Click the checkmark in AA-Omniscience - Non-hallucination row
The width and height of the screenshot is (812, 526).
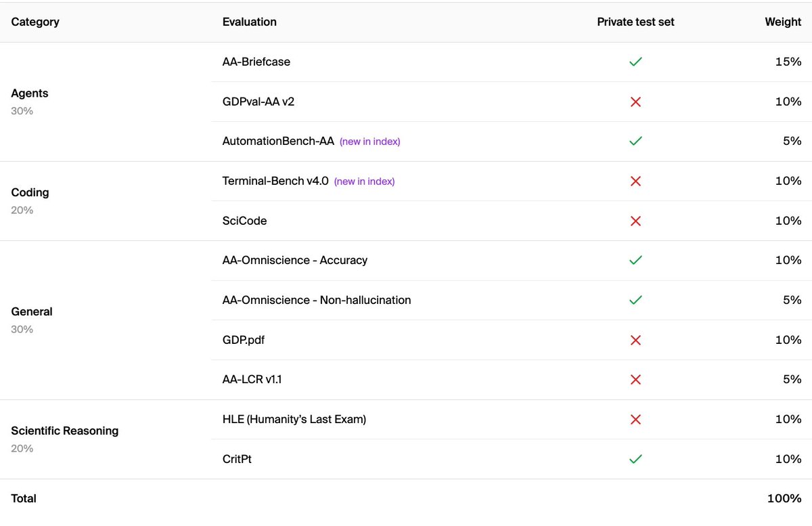[x=635, y=300]
